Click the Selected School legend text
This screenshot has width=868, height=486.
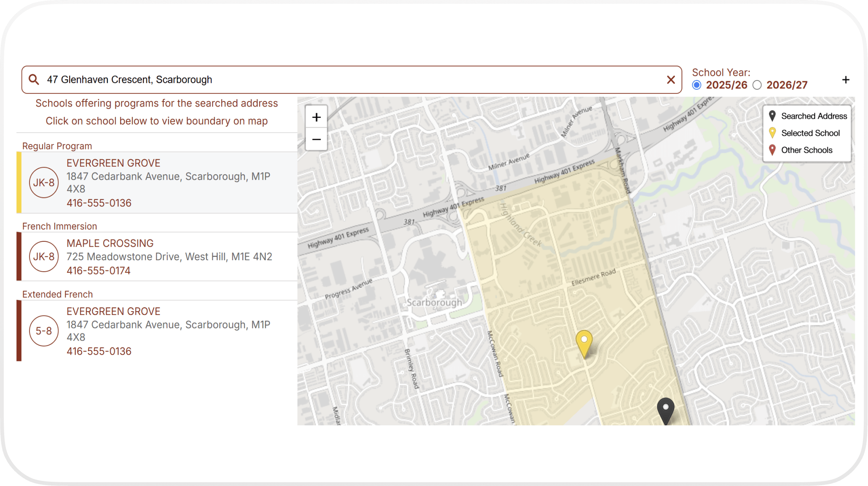click(811, 133)
